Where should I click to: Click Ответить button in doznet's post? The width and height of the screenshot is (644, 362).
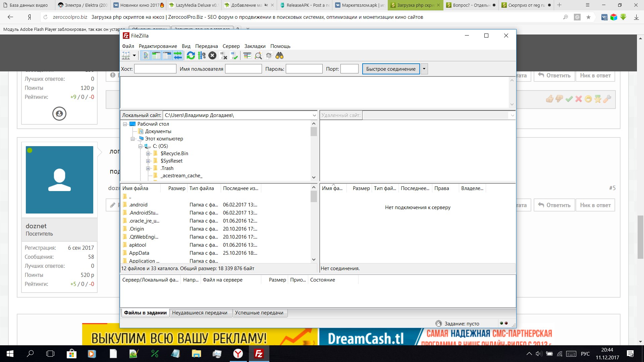(554, 205)
